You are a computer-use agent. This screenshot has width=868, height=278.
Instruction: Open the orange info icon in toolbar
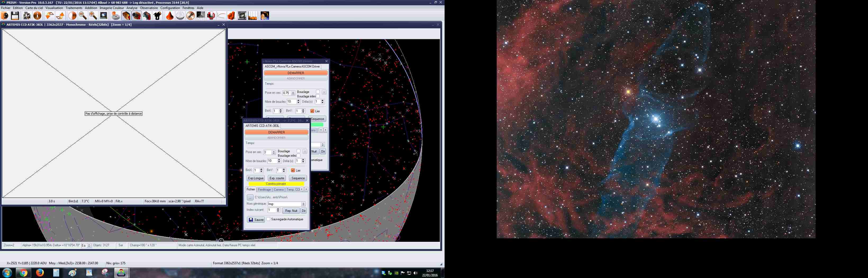click(37, 16)
